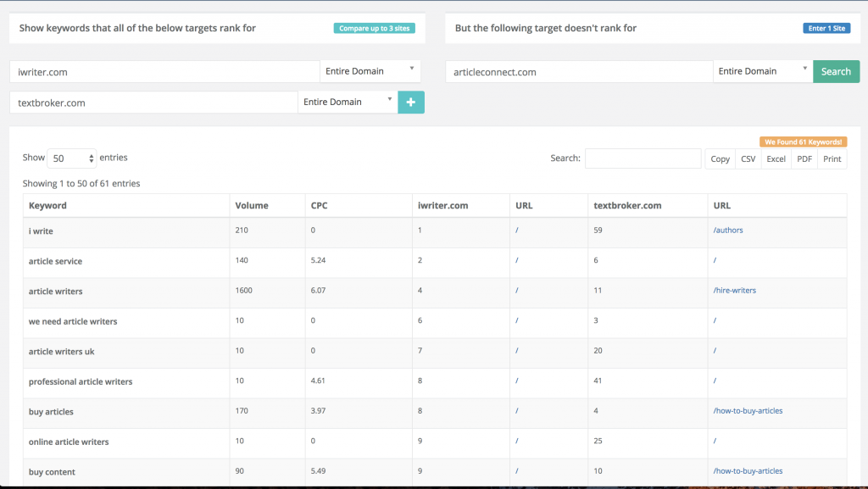Click the Enter 1 Site badge
Image resolution: width=868 pixels, height=489 pixels.
[826, 28]
